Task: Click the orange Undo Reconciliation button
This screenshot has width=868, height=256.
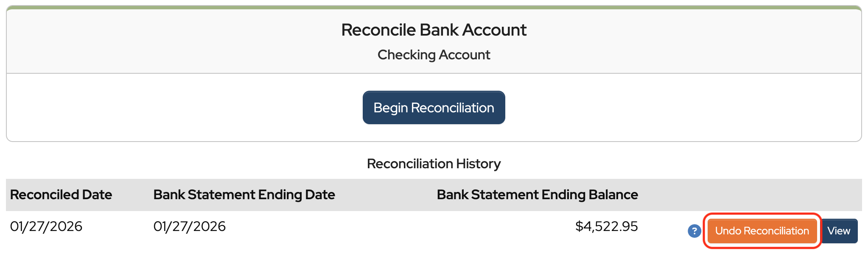Action: pos(762,231)
